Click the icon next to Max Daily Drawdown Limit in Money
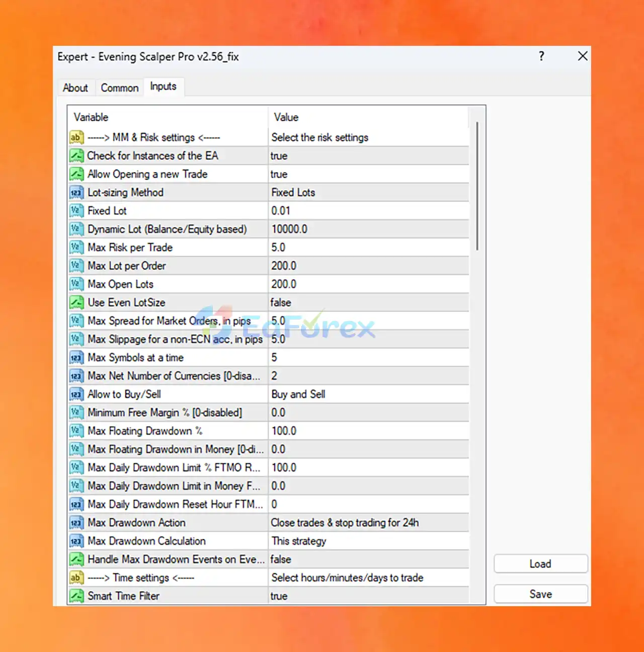 coord(76,486)
